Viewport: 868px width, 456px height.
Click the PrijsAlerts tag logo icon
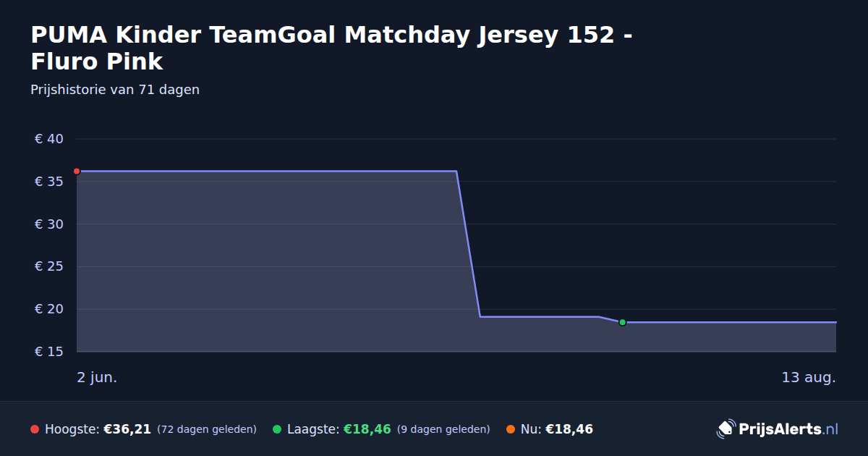(x=726, y=429)
